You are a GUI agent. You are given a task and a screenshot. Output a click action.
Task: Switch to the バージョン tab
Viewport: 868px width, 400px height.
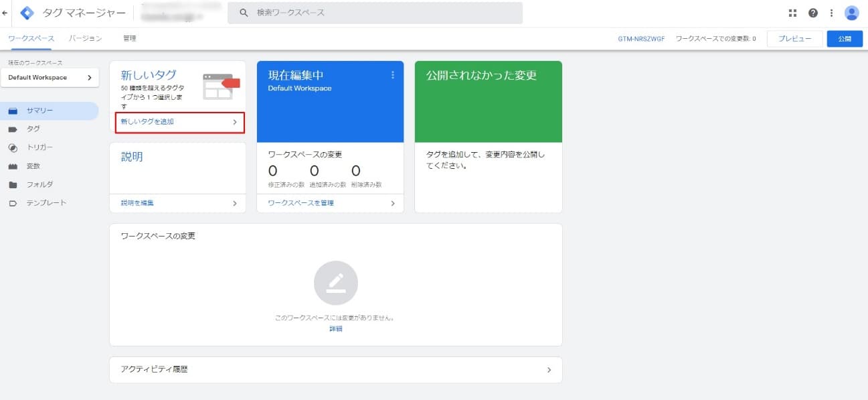(86, 38)
